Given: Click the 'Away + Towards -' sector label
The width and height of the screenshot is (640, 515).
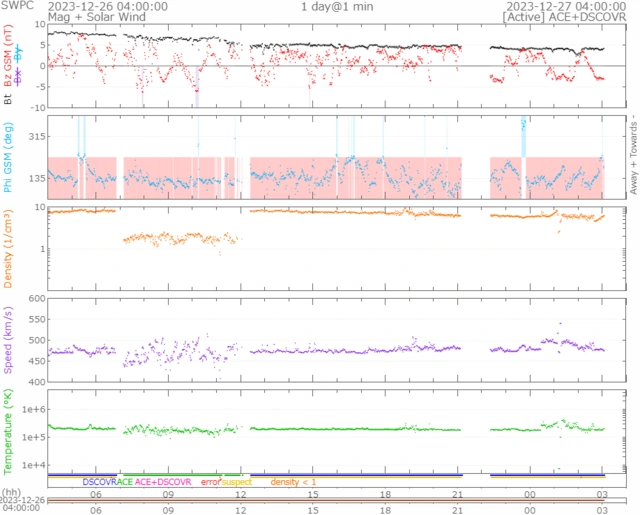Looking at the screenshot, I should (x=633, y=155).
